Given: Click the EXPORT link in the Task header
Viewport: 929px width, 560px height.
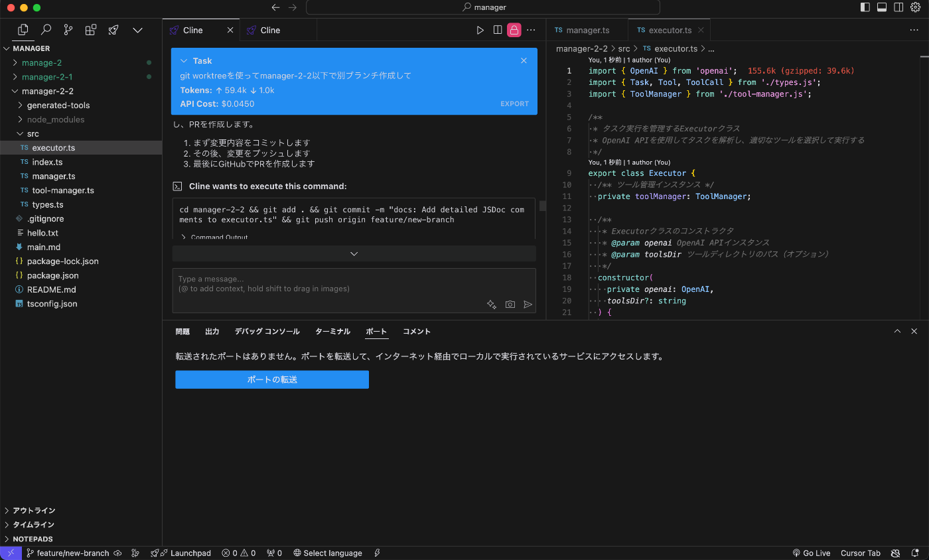Looking at the screenshot, I should pyautogui.click(x=514, y=104).
